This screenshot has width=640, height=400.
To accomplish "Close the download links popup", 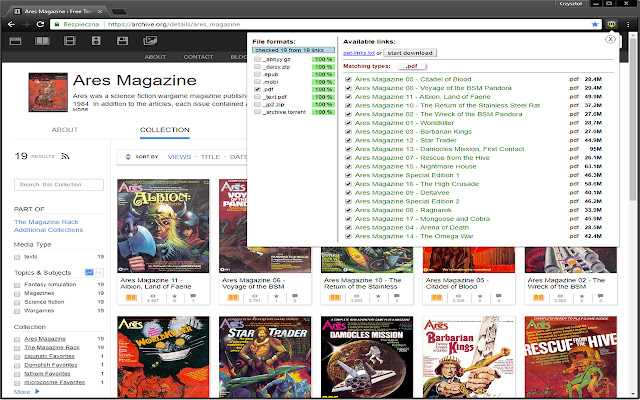I will click(610, 39).
